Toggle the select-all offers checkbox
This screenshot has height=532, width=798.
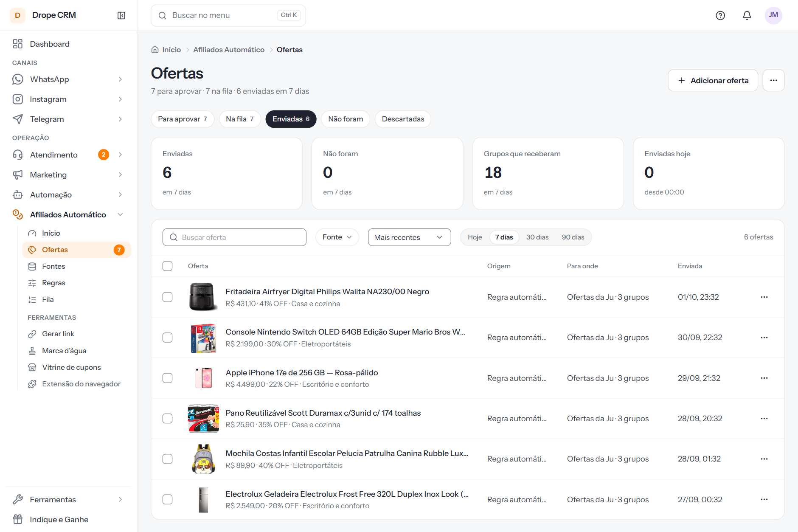(x=168, y=266)
